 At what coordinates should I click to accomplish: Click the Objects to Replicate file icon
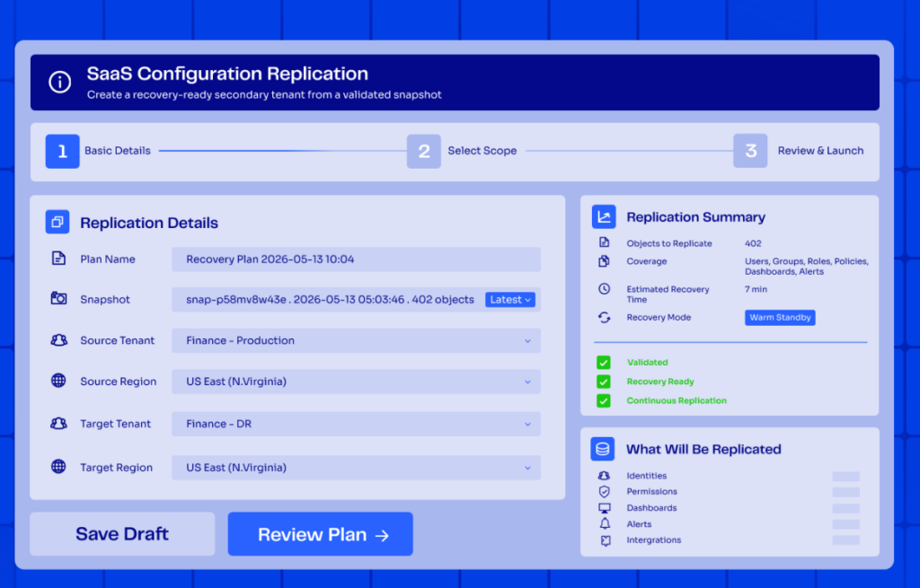[x=605, y=242]
